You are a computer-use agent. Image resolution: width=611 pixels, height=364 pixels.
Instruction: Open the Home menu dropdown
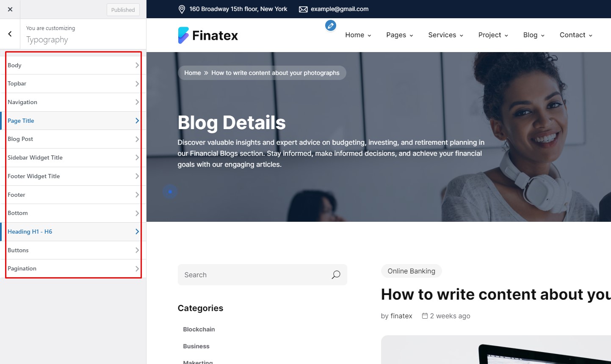point(358,35)
